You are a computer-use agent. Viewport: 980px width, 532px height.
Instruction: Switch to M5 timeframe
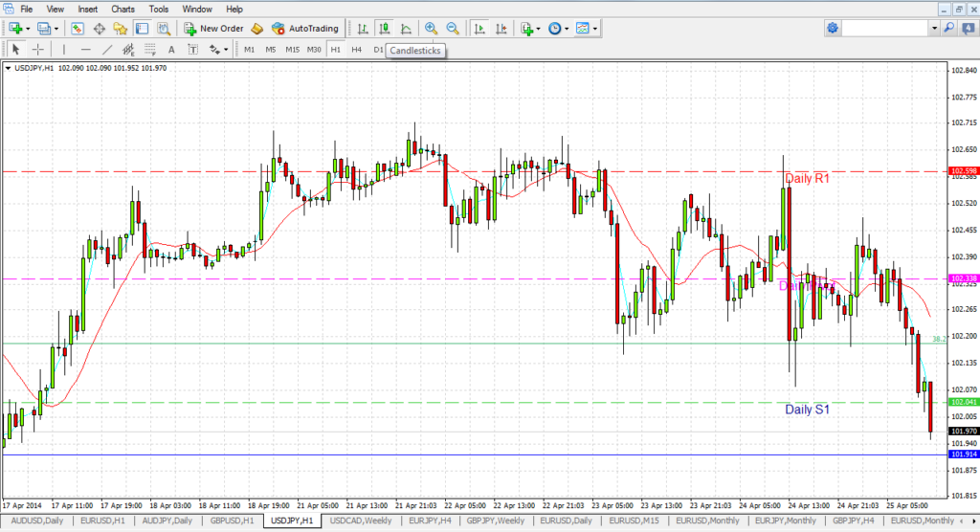point(271,50)
